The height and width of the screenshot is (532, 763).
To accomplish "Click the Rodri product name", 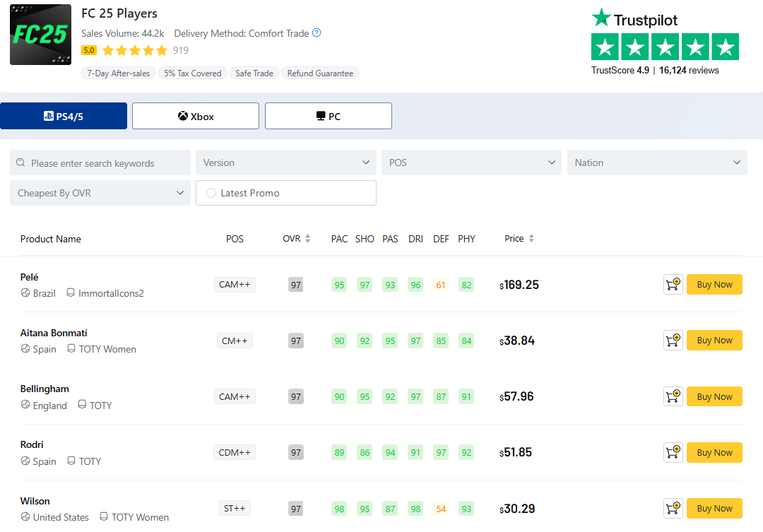I will (x=32, y=444).
